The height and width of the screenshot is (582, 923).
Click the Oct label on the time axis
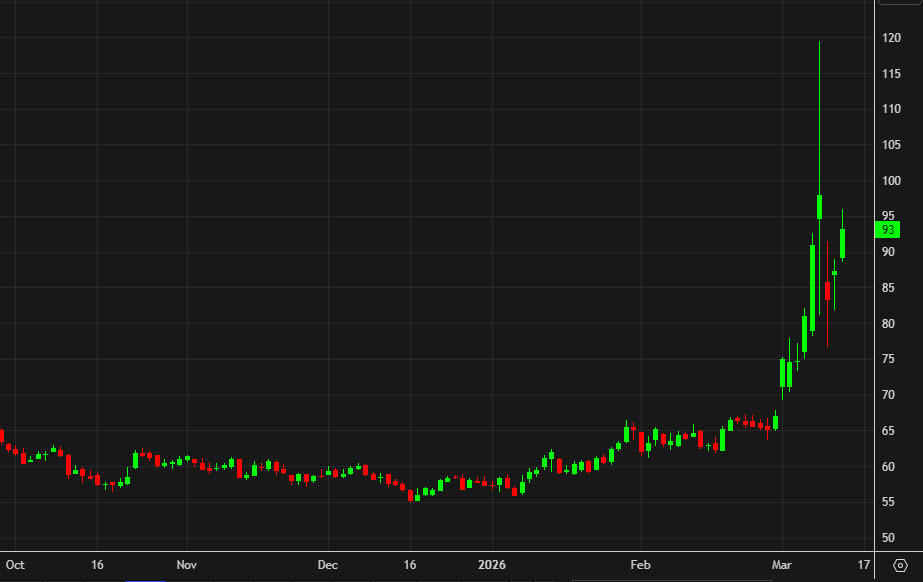pyautogui.click(x=16, y=564)
